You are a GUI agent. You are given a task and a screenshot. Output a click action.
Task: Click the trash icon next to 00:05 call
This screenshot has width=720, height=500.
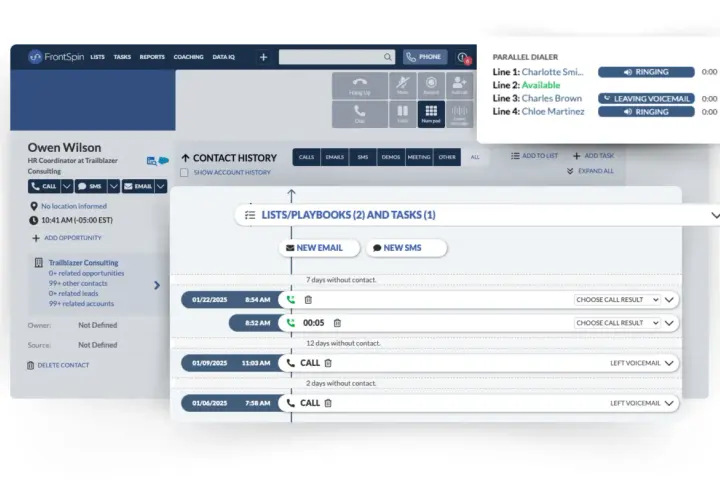point(337,323)
